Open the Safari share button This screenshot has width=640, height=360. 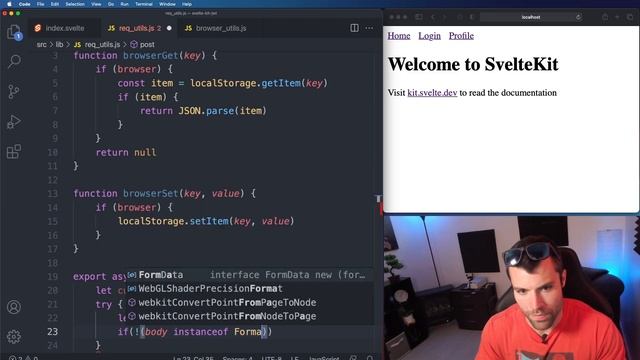[605, 17]
